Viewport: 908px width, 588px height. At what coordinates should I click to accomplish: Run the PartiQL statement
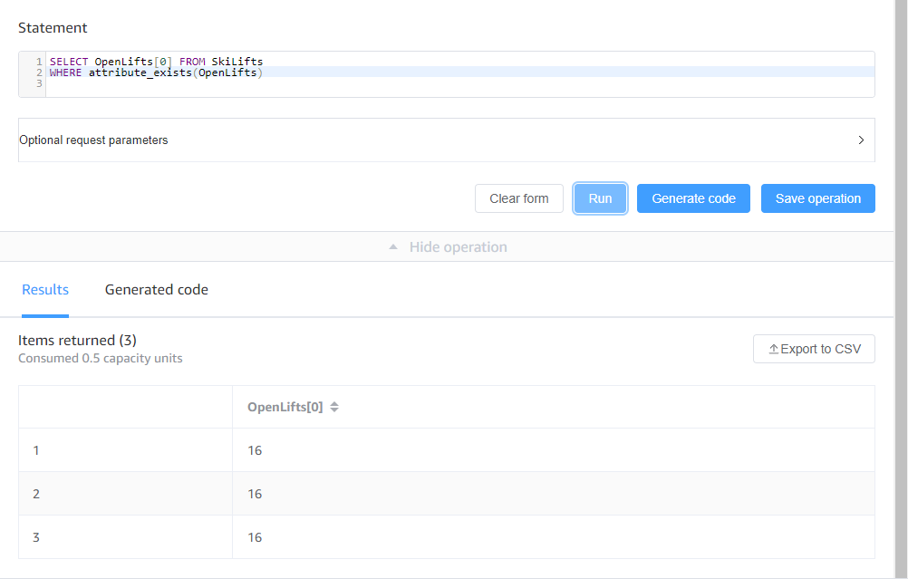(x=600, y=198)
